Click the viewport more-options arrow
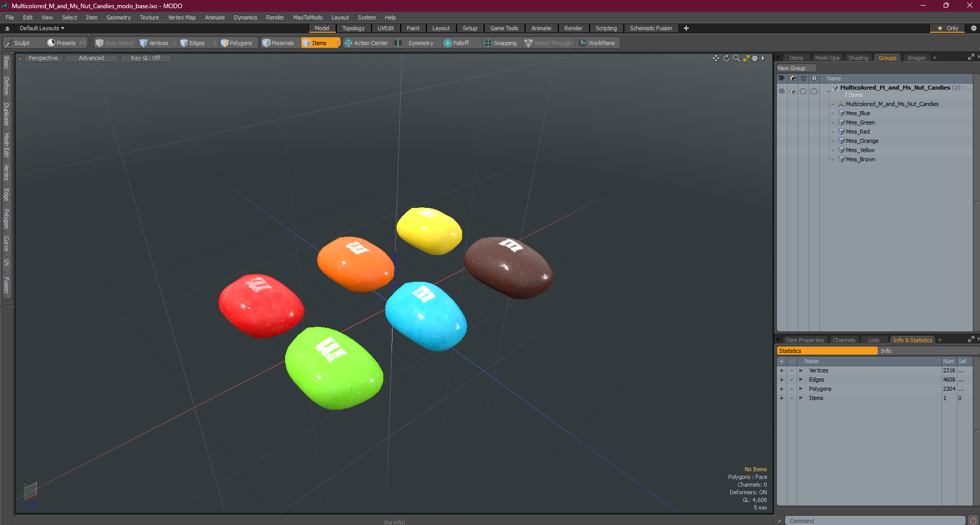 [763, 58]
